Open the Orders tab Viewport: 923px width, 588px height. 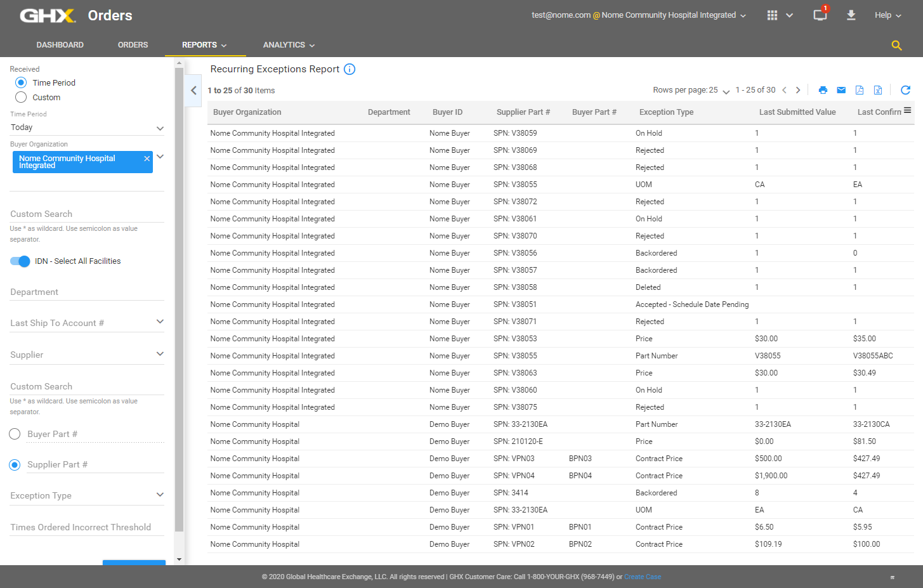click(133, 45)
